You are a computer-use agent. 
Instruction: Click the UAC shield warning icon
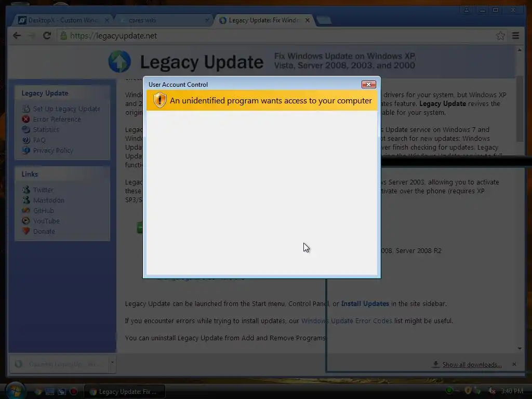[x=159, y=100]
